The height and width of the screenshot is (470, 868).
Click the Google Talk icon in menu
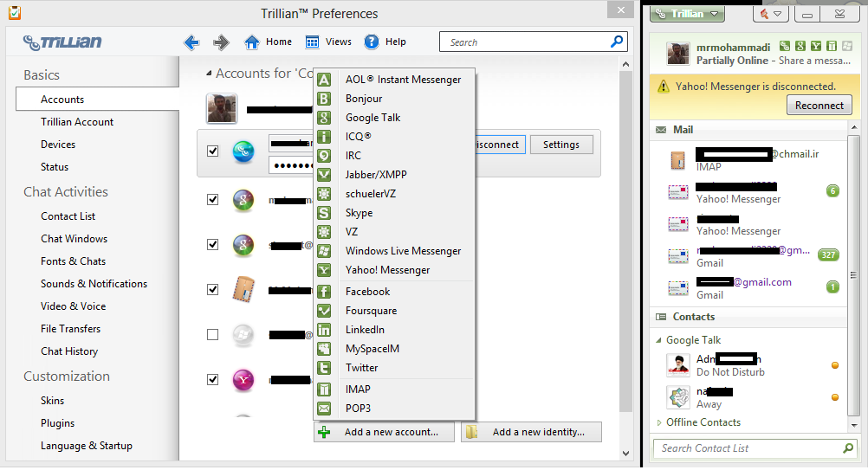(x=324, y=118)
